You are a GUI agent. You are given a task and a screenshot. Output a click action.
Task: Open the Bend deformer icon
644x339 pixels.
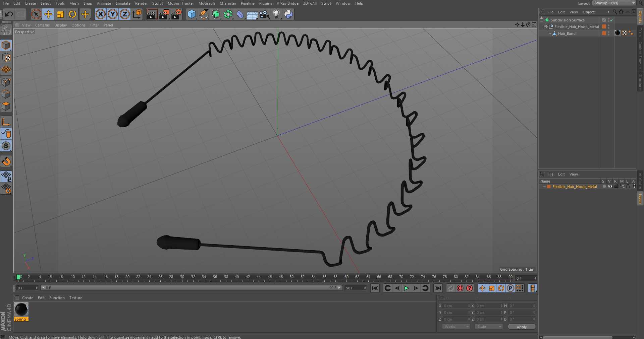[x=240, y=14]
